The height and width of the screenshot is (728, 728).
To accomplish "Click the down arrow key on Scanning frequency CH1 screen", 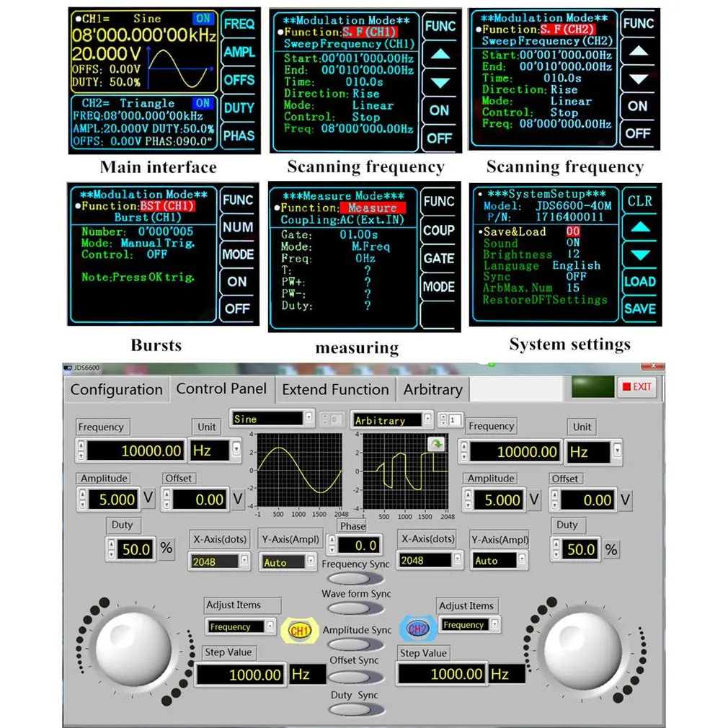I will tap(440, 83).
